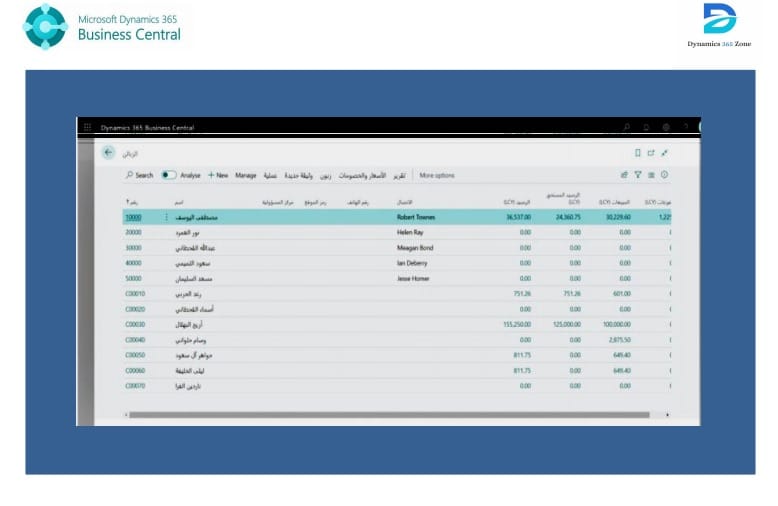
Task: Open the عملية menu
Action: (x=270, y=176)
